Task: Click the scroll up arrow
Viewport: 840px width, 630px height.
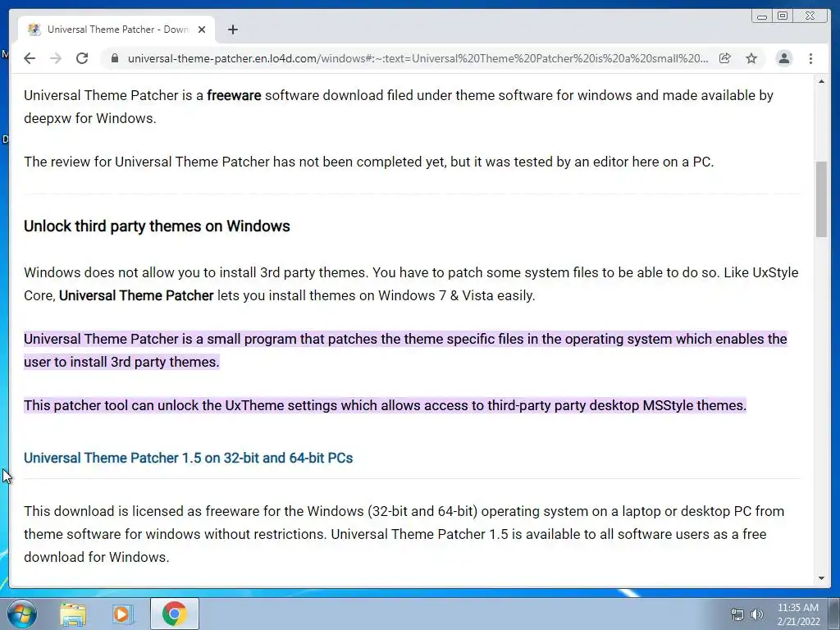Action: pos(821,81)
